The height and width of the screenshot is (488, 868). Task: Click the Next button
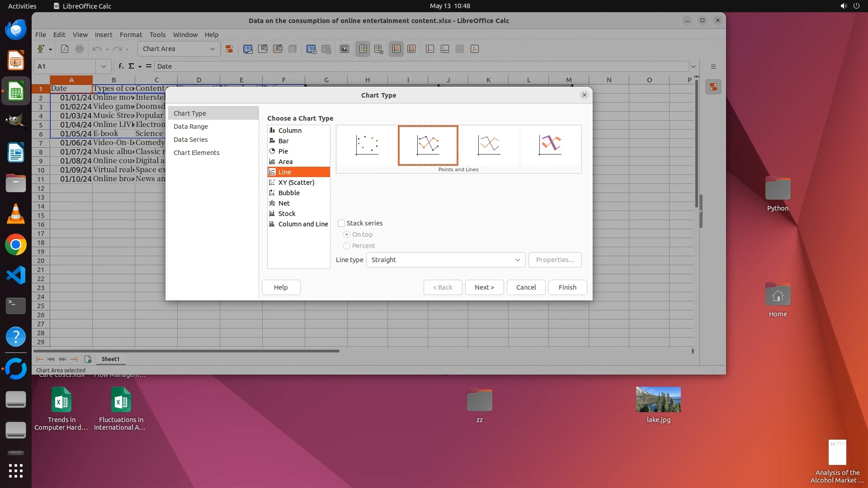pos(484,287)
